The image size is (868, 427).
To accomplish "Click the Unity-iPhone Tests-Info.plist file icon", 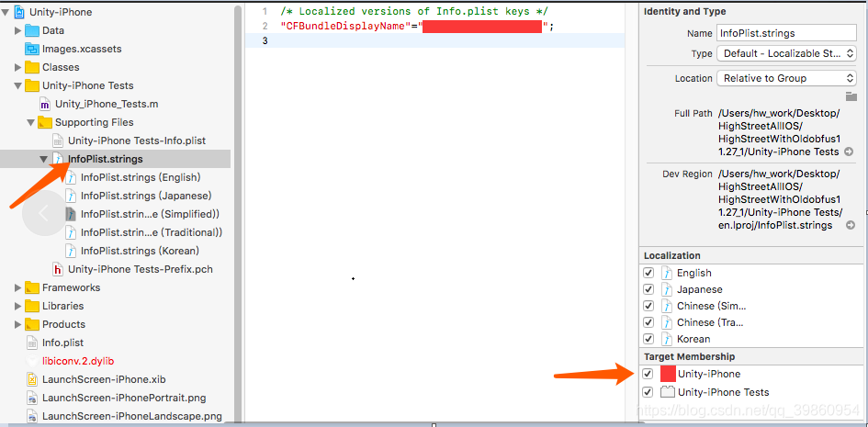I will 58,140.
